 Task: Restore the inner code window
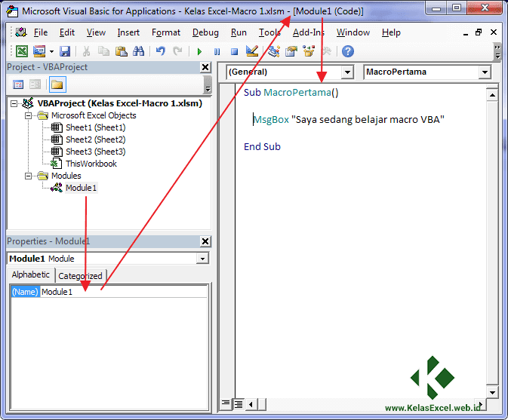click(x=479, y=32)
